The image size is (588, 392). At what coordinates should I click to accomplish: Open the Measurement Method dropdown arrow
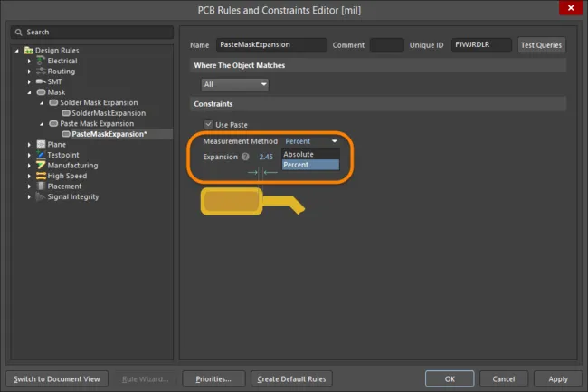click(x=334, y=141)
